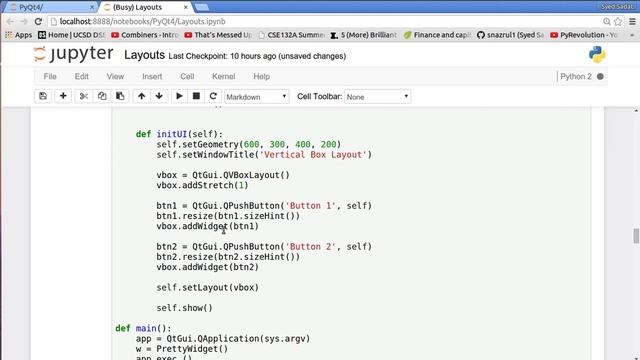
Task: Open the View menu
Action: [115, 77]
